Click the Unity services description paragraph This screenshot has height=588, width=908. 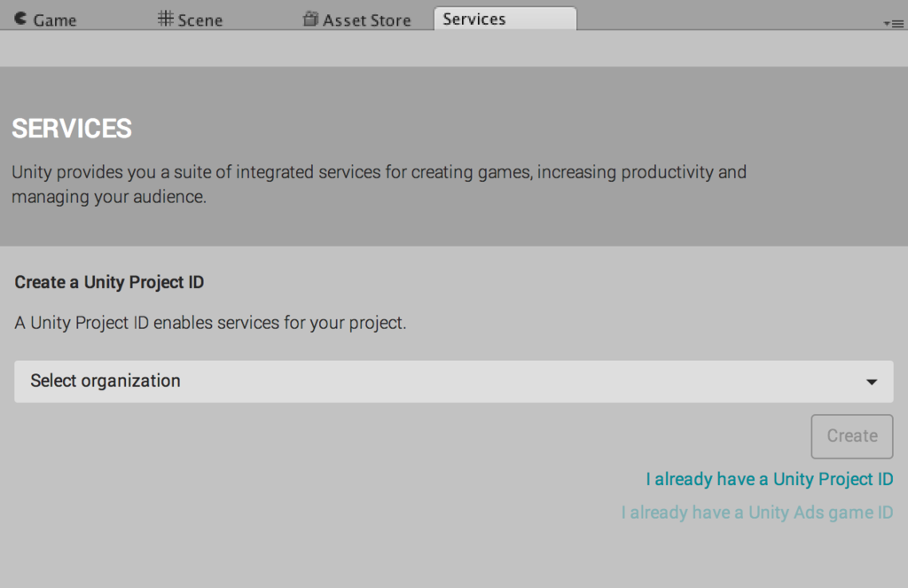point(379,172)
